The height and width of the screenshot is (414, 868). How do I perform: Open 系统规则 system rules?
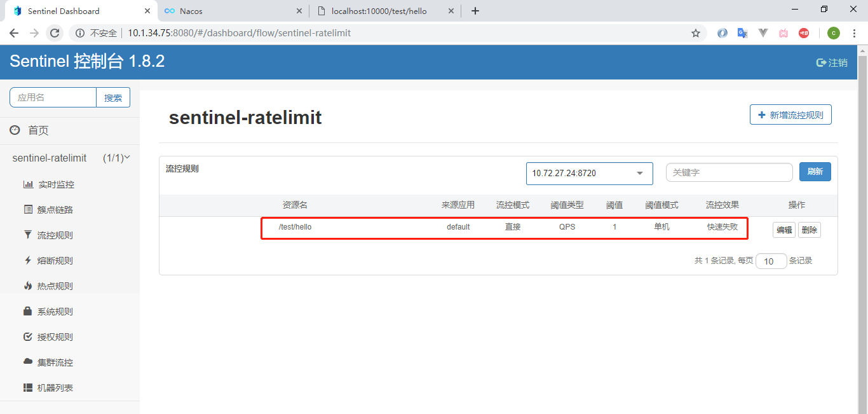click(49, 312)
